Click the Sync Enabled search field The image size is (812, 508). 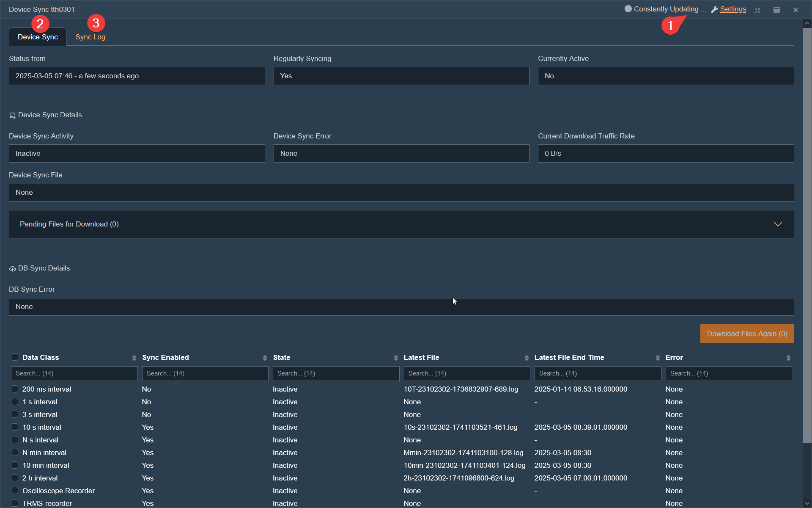pyautogui.click(x=205, y=373)
